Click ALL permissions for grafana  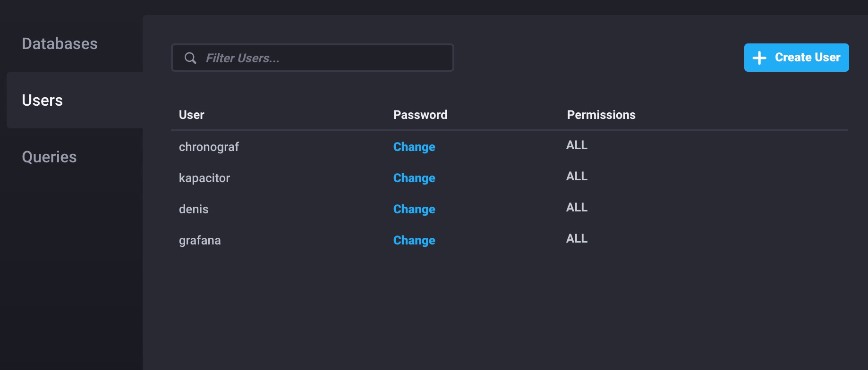(577, 238)
